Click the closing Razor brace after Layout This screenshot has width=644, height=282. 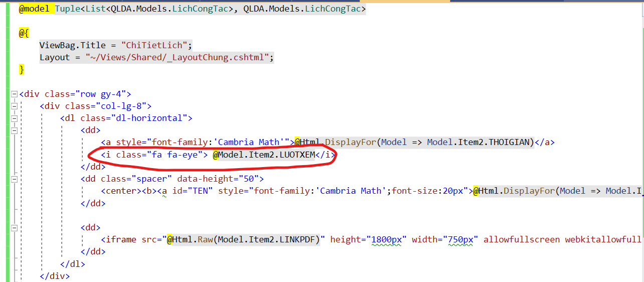click(22, 69)
